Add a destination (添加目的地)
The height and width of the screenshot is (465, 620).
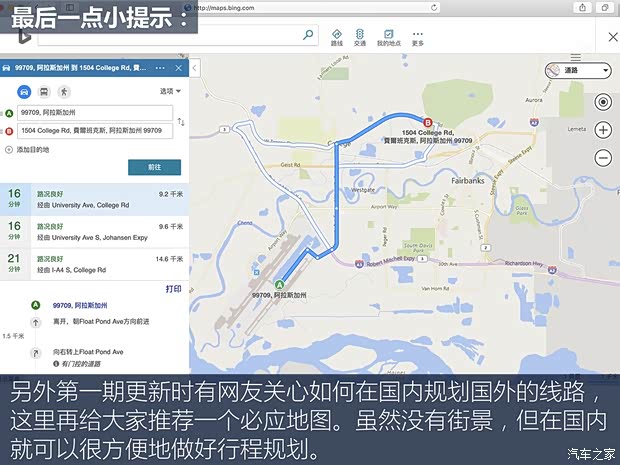coord(27,149)
